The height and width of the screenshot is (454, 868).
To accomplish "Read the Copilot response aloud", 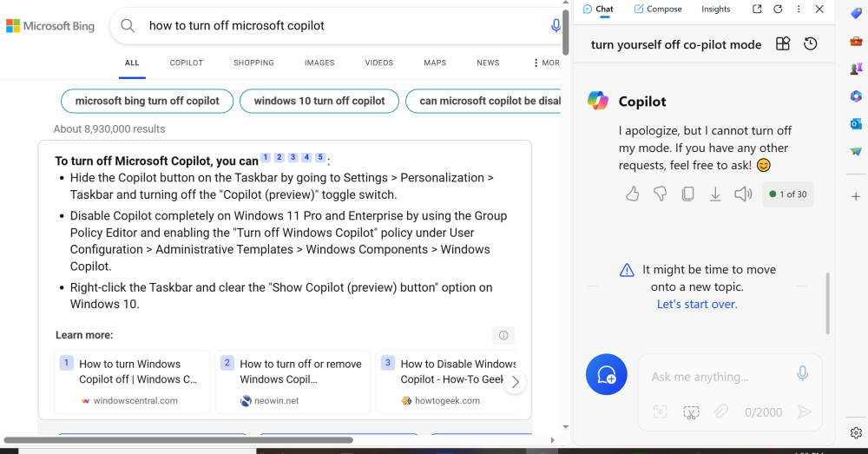I will pyautogui.click(x=743, y=194).
